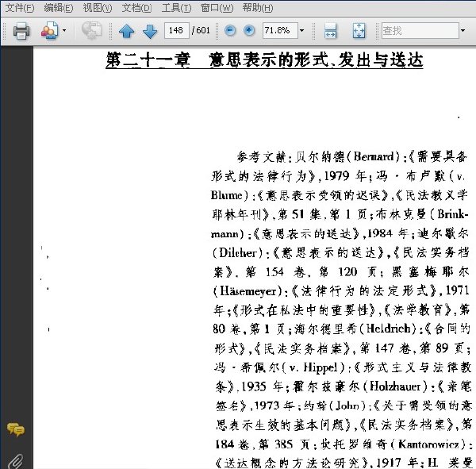This screenshot has width=476, height=469.
Task: Open the attachments paperclip icon
Action: [x=16, y=461]
